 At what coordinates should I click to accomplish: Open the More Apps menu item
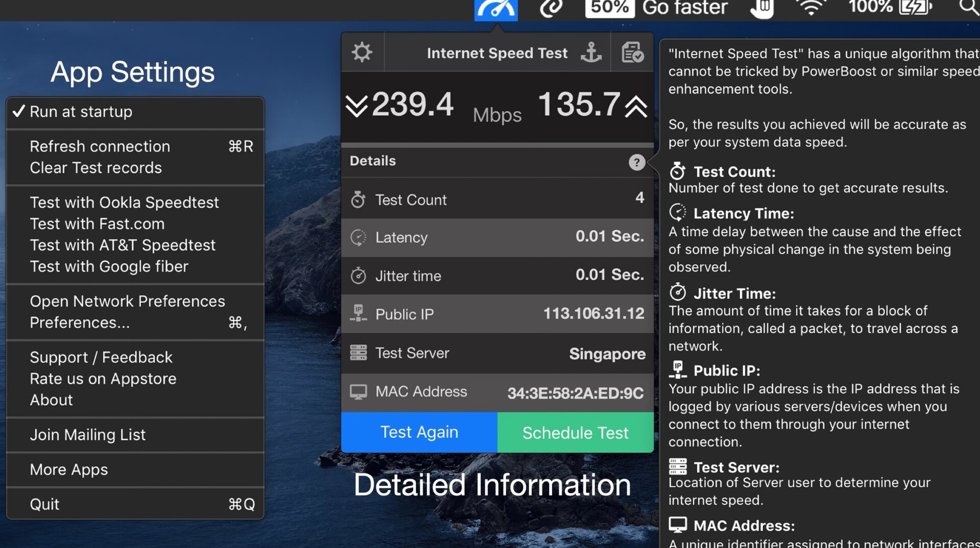coord(135,470)
